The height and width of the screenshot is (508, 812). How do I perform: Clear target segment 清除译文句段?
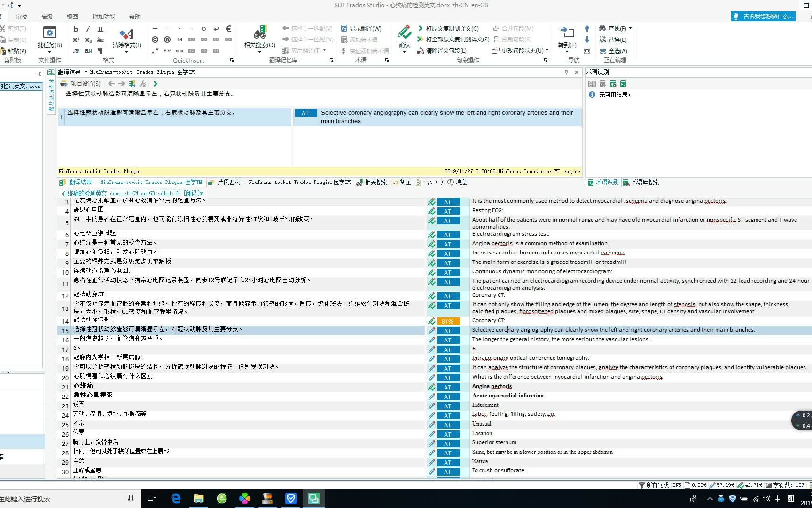pos(442,51)
